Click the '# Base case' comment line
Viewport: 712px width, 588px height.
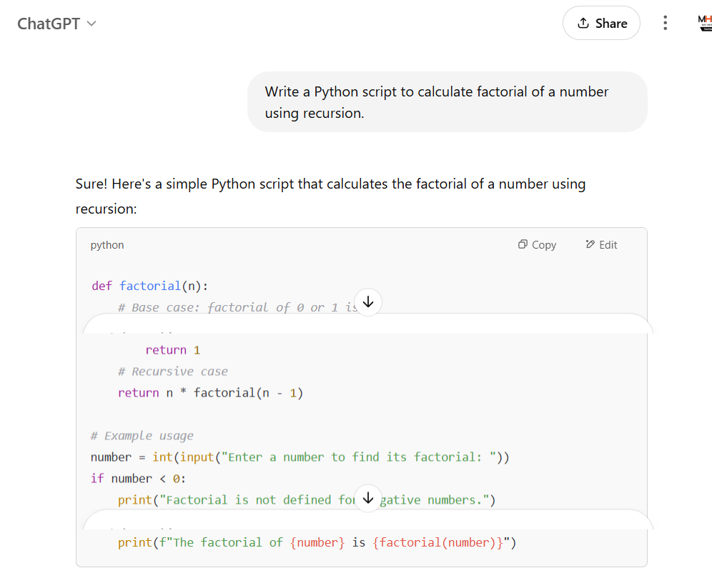pyautogui.click(x=236, y=308)
